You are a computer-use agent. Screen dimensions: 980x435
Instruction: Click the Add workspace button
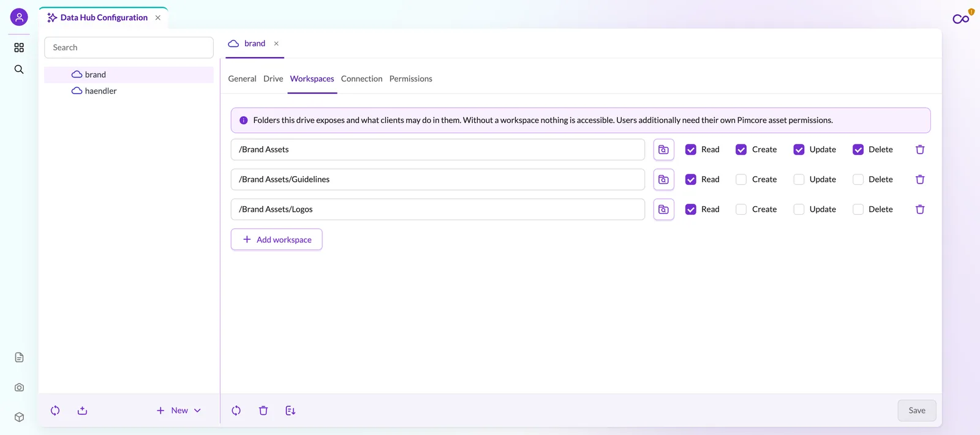[x=277, y=240]
